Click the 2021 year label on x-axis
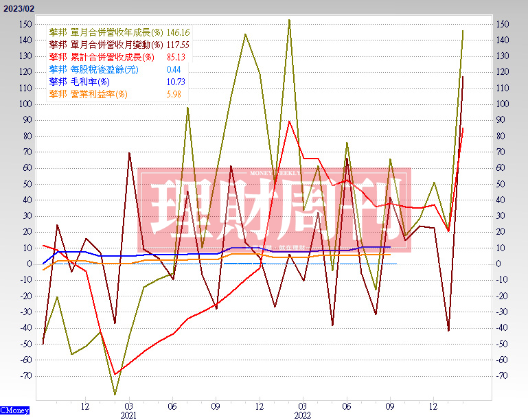Image resolution: width=528 pixels, height=420 pixels. tap(128, 415)
